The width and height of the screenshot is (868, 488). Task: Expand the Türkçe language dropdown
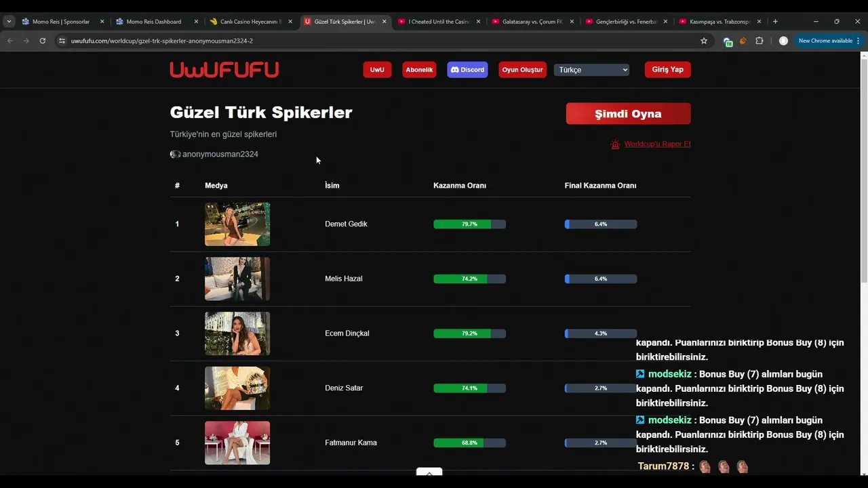point(591,70)
